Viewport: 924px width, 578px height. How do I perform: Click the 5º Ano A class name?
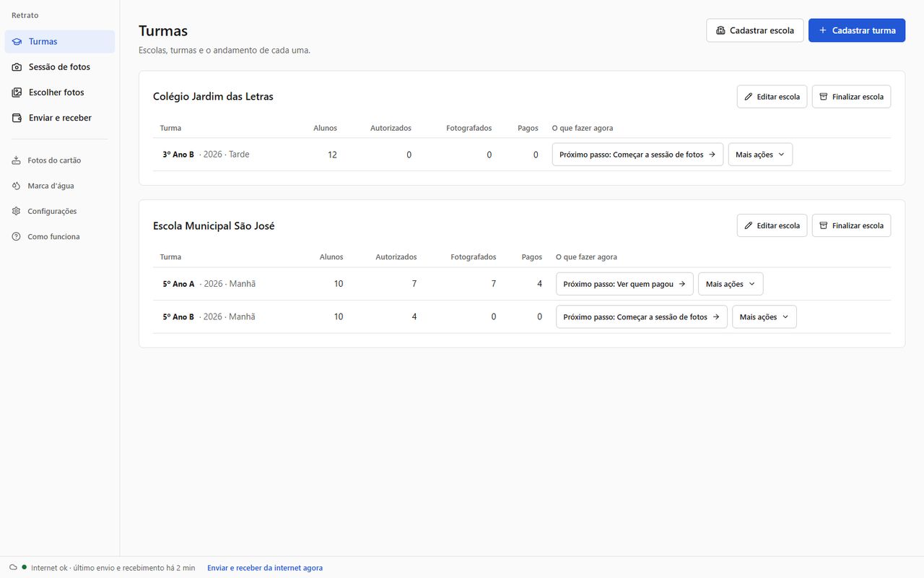[x=178, y=284]
